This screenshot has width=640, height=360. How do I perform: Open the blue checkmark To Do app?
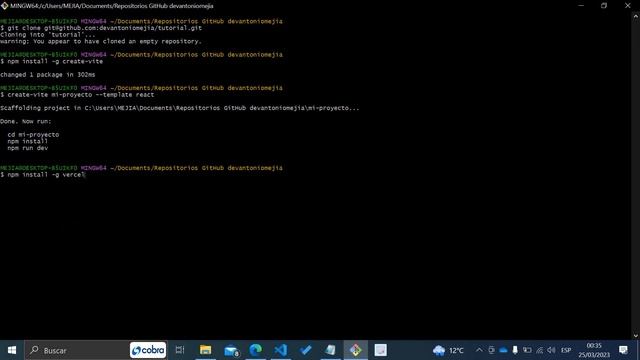tap(306, 350)
